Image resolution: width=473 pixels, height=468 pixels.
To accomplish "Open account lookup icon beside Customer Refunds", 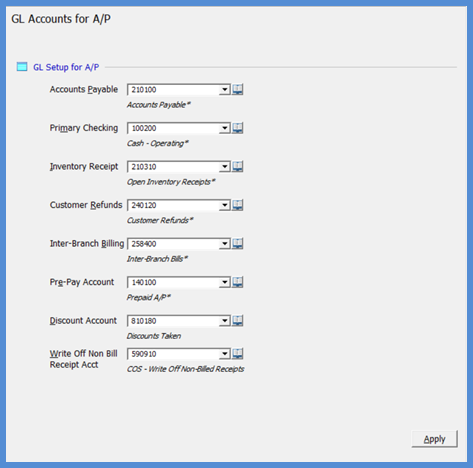I will click(238, 205).
